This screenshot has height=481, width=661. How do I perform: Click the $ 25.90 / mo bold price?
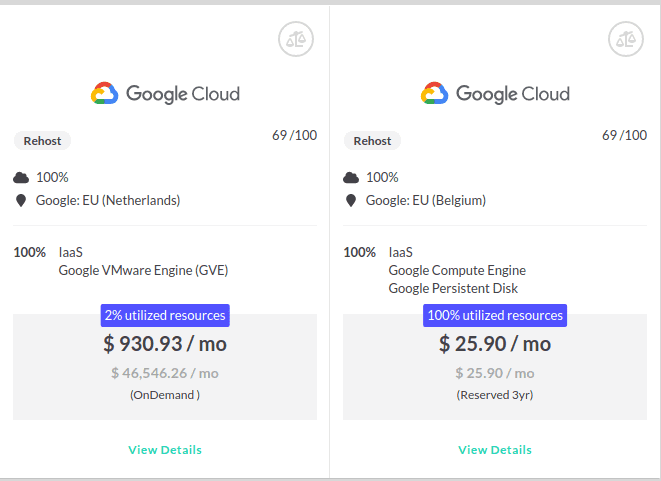click(495, 344)
